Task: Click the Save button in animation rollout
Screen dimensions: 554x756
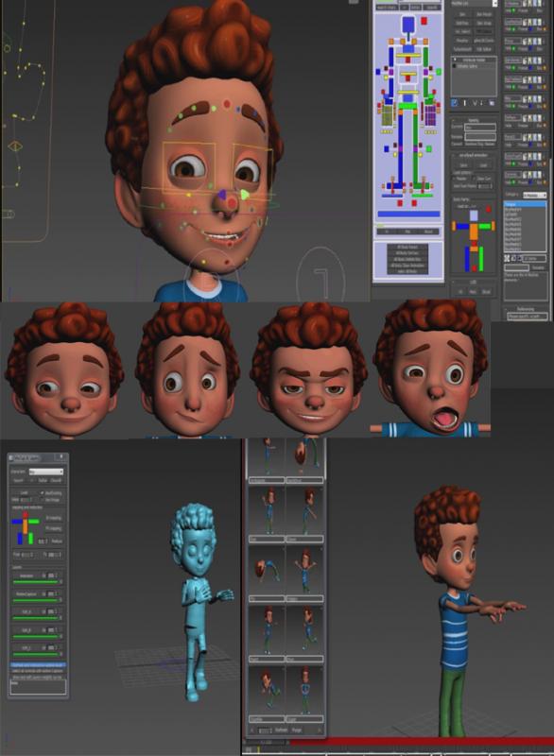Action: (463, 164)
